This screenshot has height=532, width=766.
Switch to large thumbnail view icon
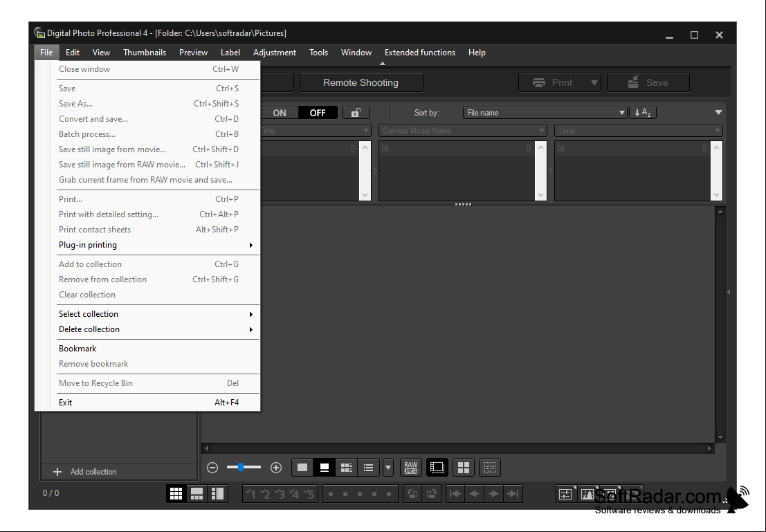click(x=302, y=468)
